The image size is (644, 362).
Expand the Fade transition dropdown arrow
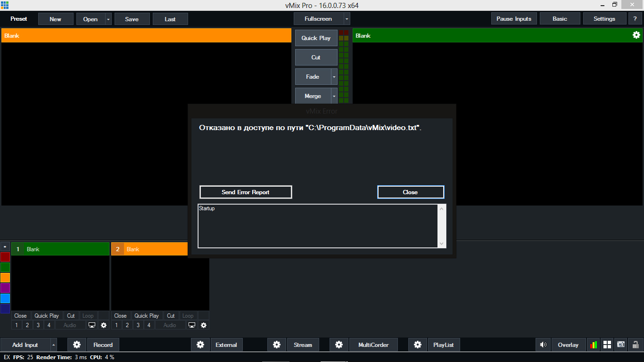point(334,76)
